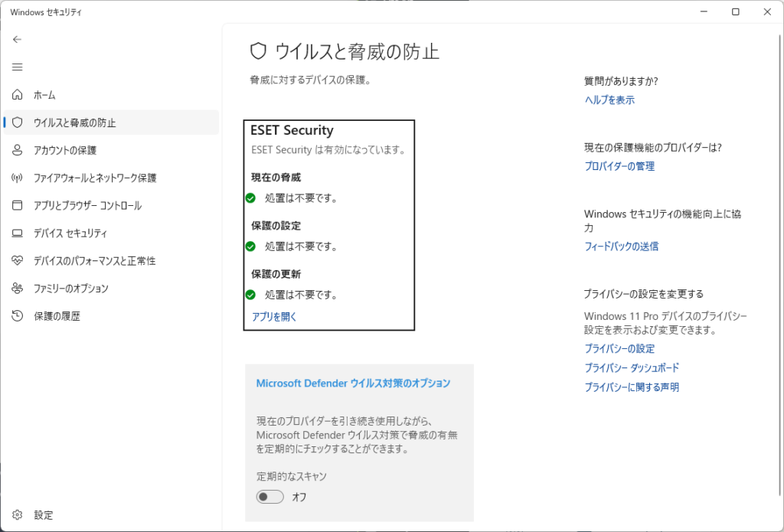Select the Home icon in the sidebar
The height and width of the screenshot is (532, 784).
coord(17,95)
